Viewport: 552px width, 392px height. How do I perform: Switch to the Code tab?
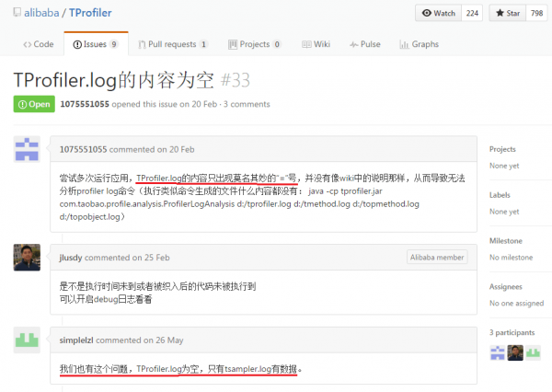pyautogui.click(x=39, y=44)
